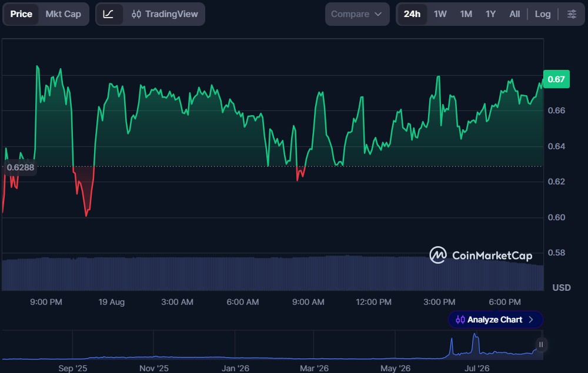Click the 3:00 AM time axis label
This screenshot has height=373, width=588.
pos(178,302)
